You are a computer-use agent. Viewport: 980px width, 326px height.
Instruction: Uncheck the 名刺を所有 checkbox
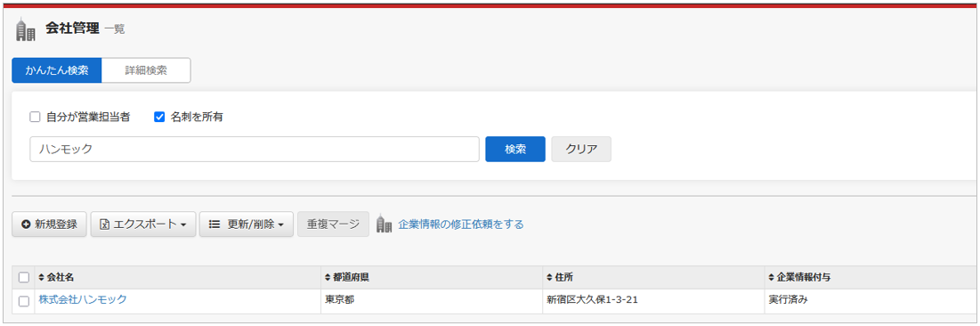158,117
